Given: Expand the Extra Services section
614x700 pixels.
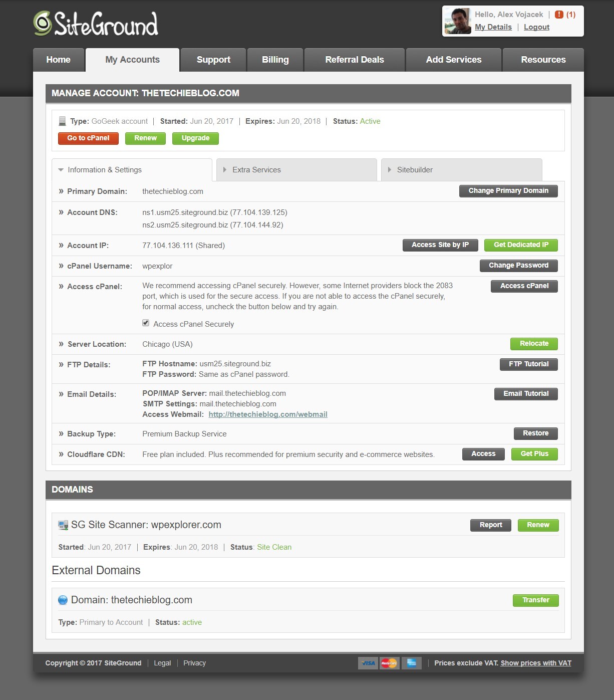Looking at the screenshot, I should tap(296, 170).
